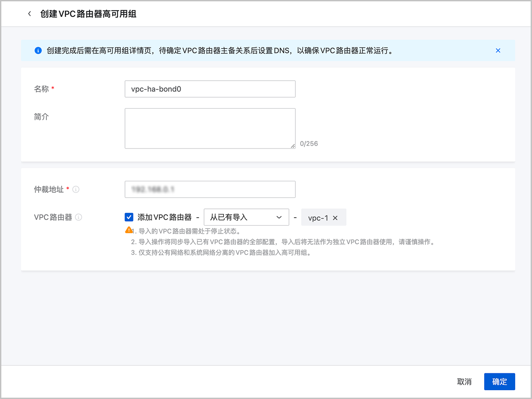The width and height of the screenshot is (532, 399).
Task: Click the blue info icon in the notice banner
Action: coord(38,51)
